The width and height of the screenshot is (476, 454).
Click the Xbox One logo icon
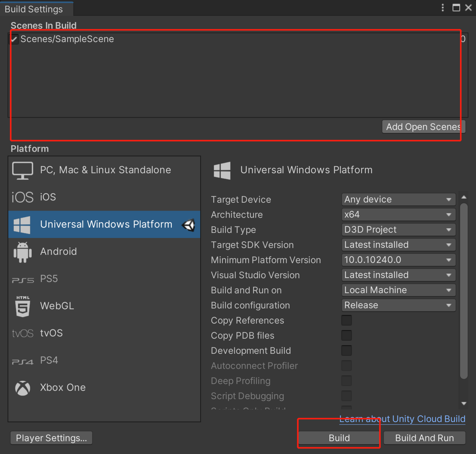pyautogui.click(x=23, y=388)
